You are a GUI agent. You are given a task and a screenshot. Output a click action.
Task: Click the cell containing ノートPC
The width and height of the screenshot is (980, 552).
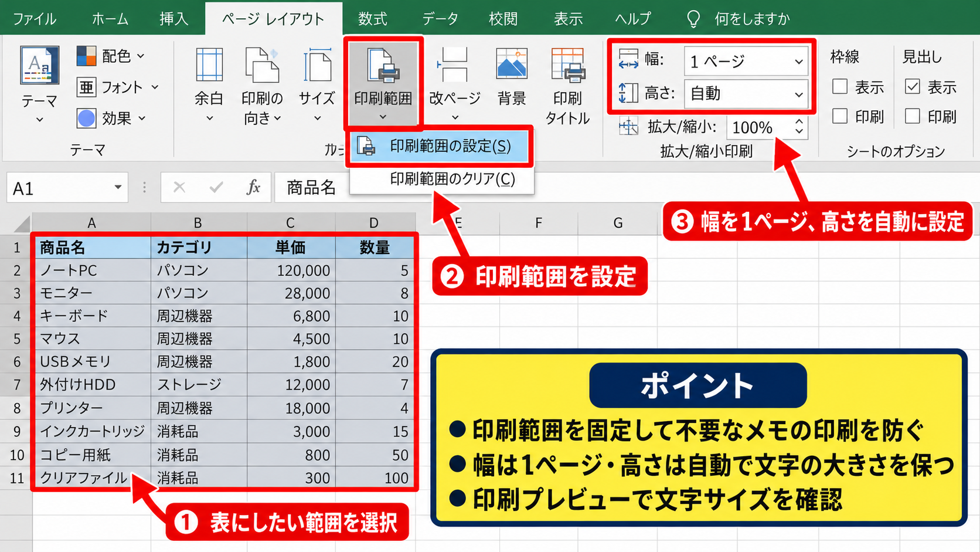92,270
